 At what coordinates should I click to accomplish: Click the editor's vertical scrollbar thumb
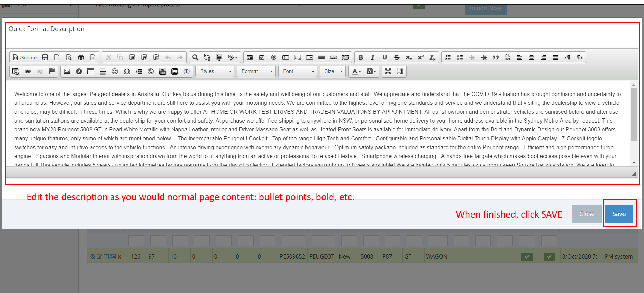click(x=634, y=114)
